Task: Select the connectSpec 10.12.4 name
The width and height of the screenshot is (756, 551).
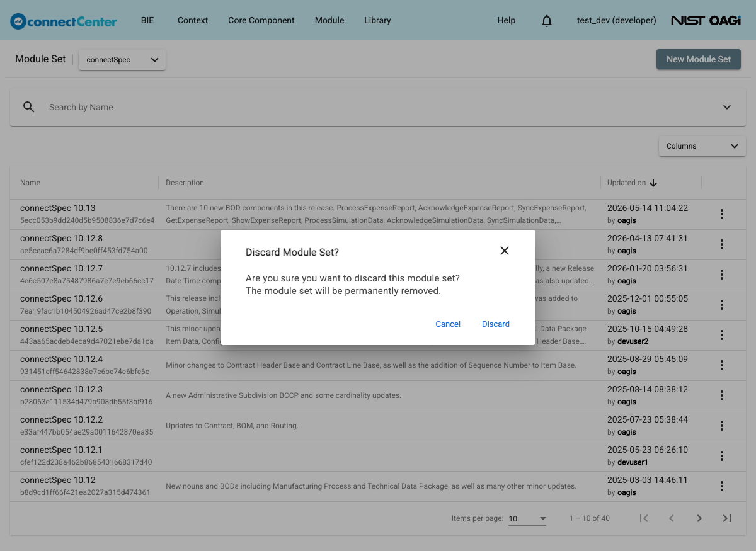Action: click(61, 359)
